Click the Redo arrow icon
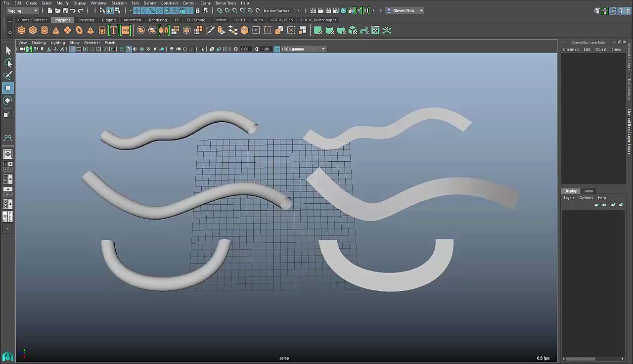Screen dimensions: 633x364 point(80,10)
